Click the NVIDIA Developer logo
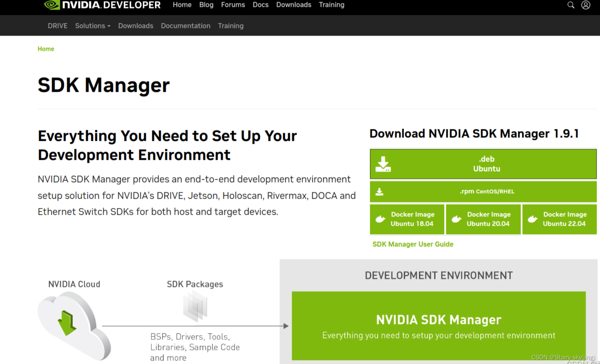This screenshot has width=600, height=364. (x=102, y=5)
